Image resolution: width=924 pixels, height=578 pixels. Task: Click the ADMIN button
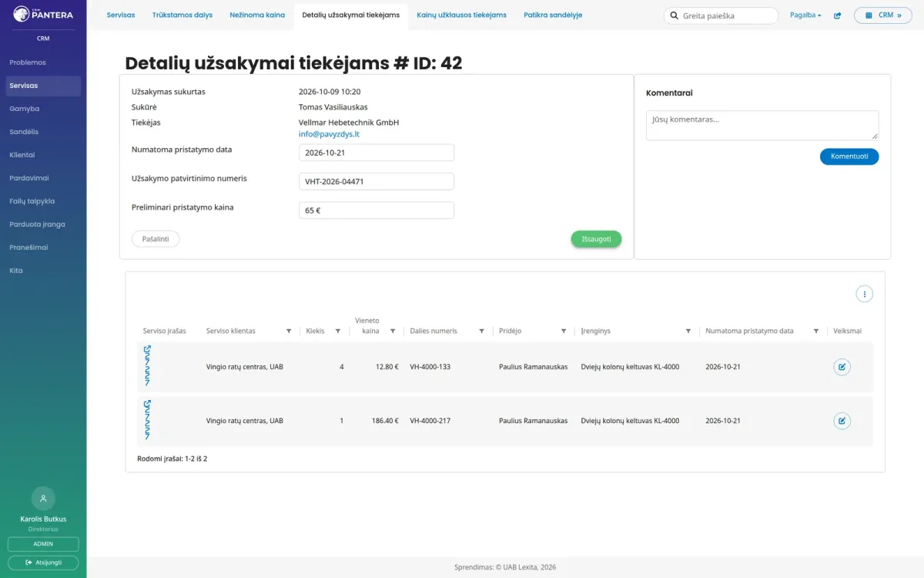[43, 544]
